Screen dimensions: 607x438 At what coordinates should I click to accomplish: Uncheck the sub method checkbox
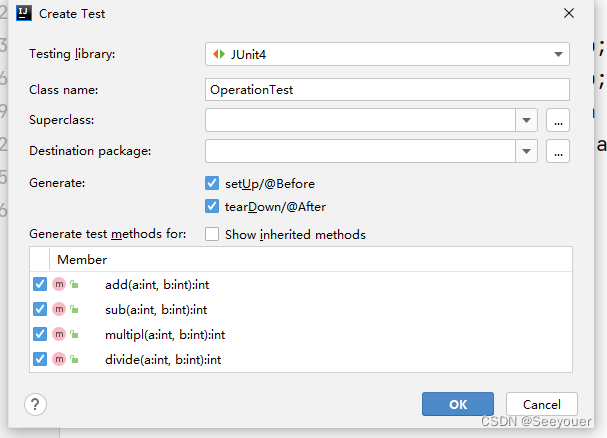[x=40, y=309]
